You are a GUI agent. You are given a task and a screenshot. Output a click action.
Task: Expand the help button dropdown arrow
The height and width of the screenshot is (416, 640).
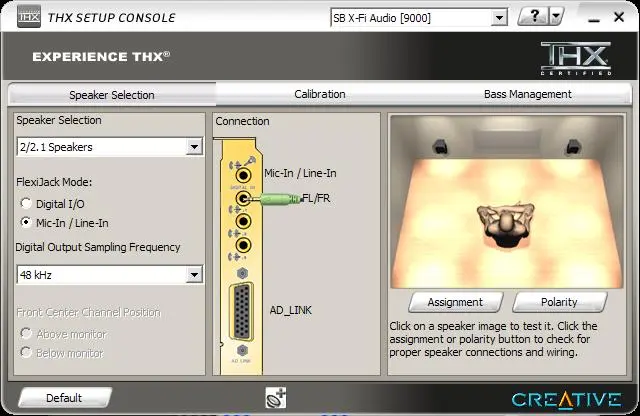pos(556,17)
